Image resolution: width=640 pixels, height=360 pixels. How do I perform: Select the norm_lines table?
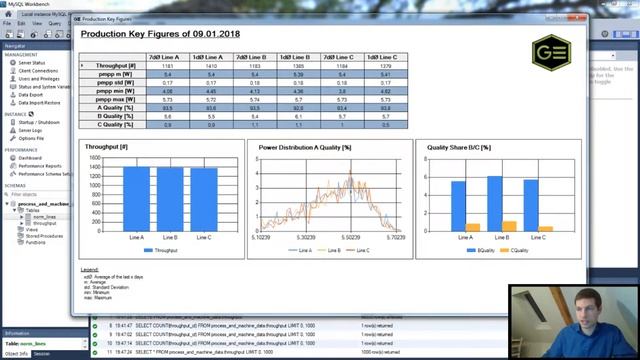point(44,217)
